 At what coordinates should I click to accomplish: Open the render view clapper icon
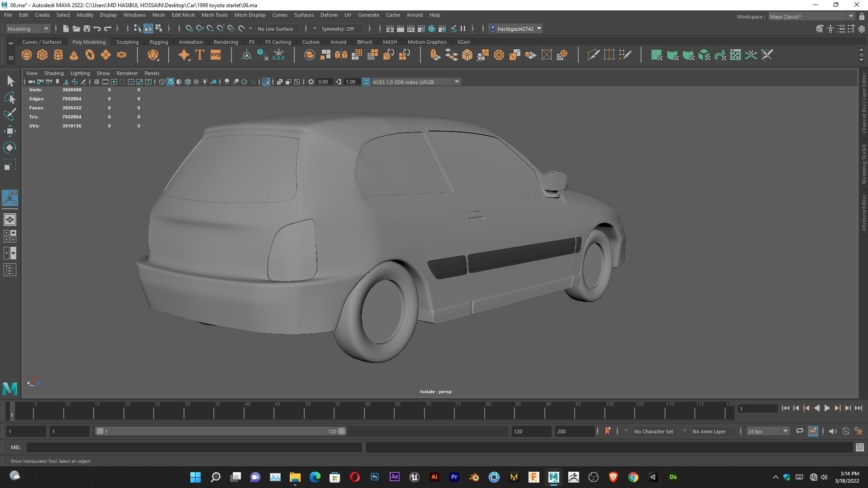[390, 28]
